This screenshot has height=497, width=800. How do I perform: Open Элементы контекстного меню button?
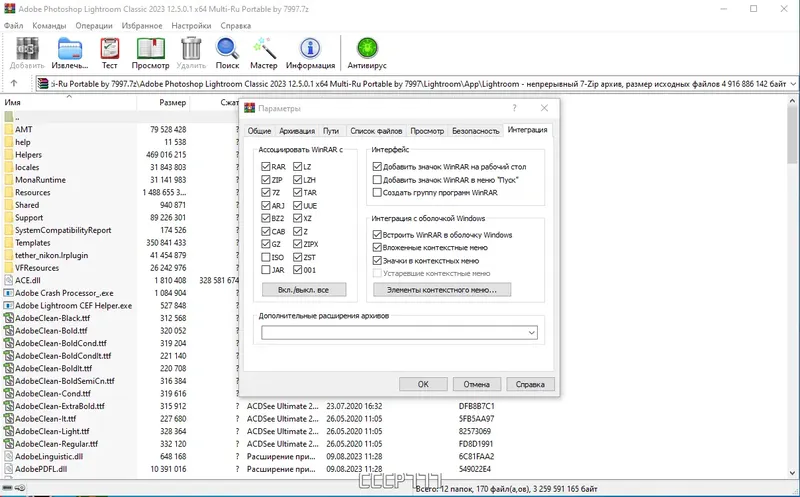coord(442,290)
